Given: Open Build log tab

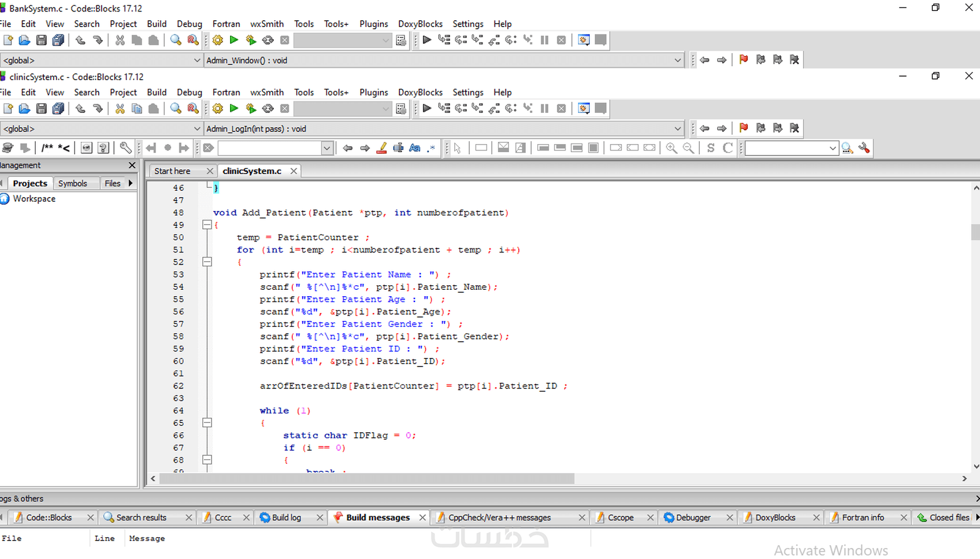Looking at the screenshot, I should coord(287,518).
